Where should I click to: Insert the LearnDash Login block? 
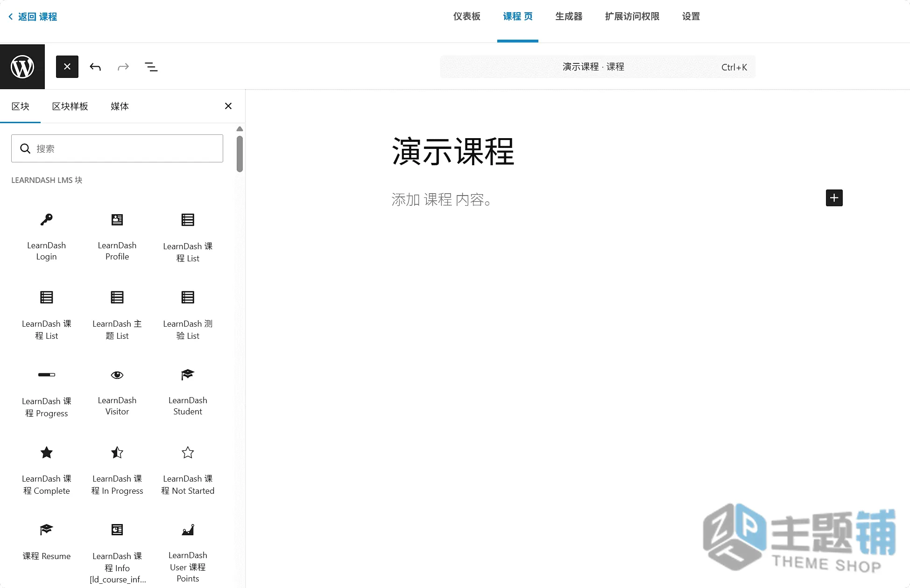point(46,238)
